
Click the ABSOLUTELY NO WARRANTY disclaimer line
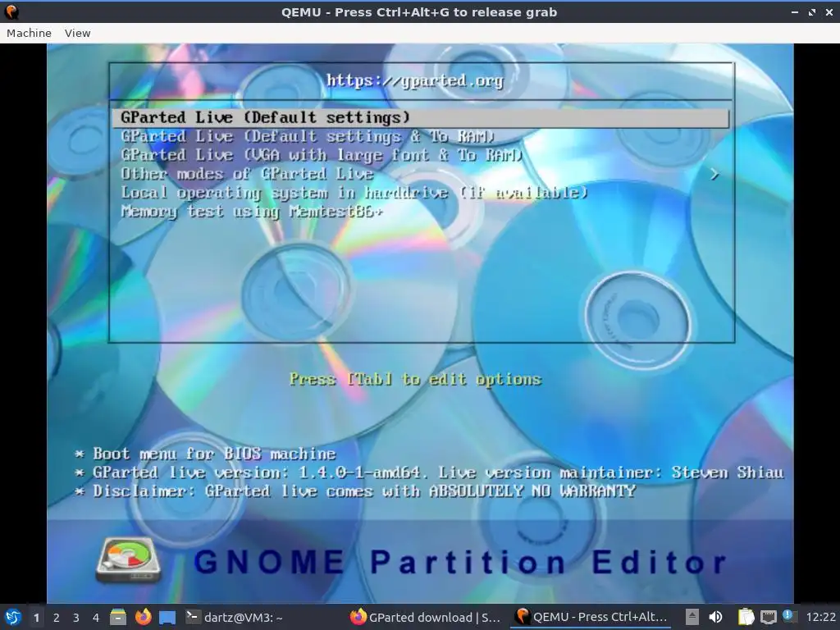(x=355, y=491)
